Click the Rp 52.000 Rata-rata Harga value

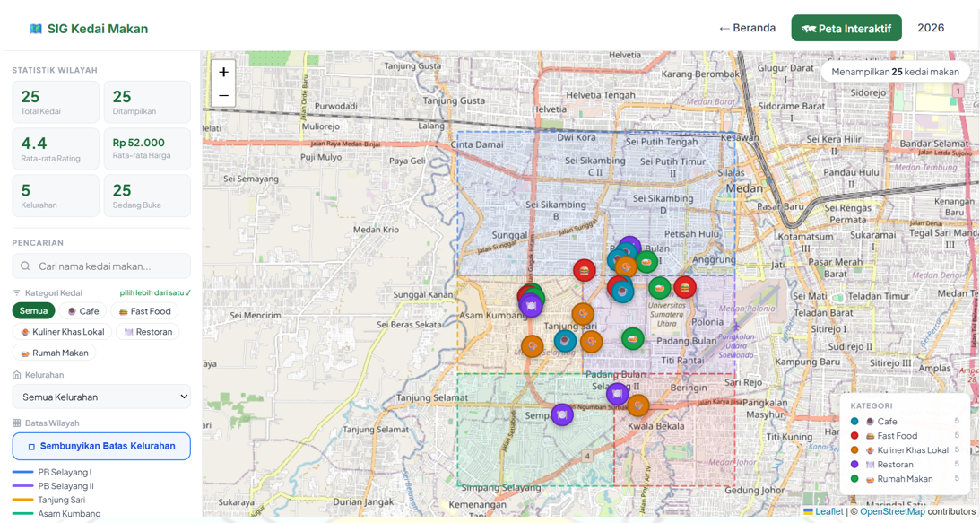pyautogui.click(x=139, y=143)
